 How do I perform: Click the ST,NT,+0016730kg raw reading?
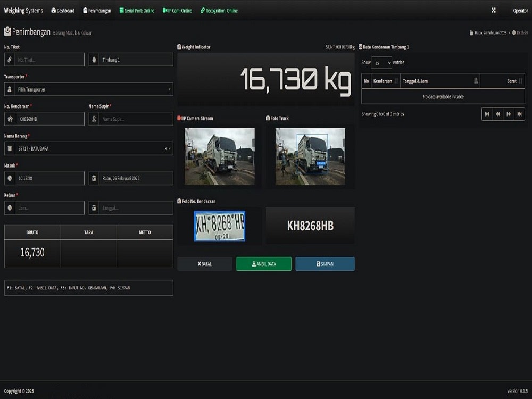pyautogui.click(x=340, y=47)
